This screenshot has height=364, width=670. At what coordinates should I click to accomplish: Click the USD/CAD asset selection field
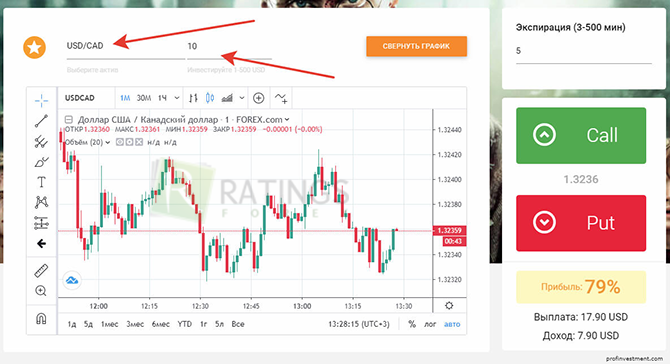[126, 47]
